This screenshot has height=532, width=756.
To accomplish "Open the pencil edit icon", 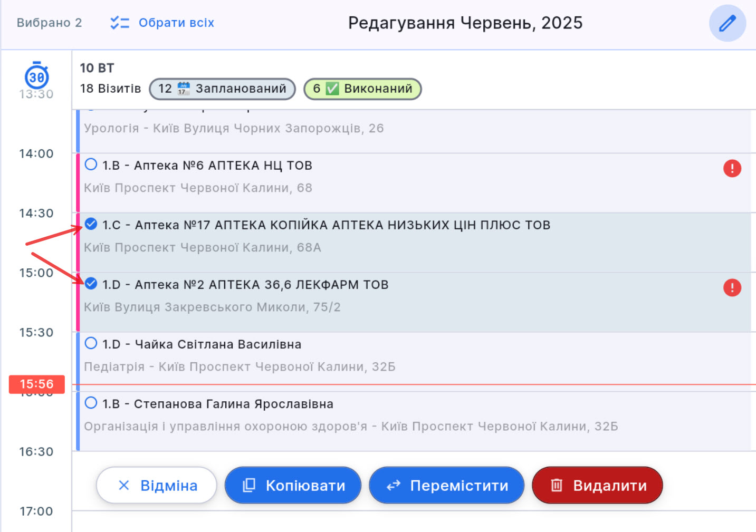I will tap(728, 23).
